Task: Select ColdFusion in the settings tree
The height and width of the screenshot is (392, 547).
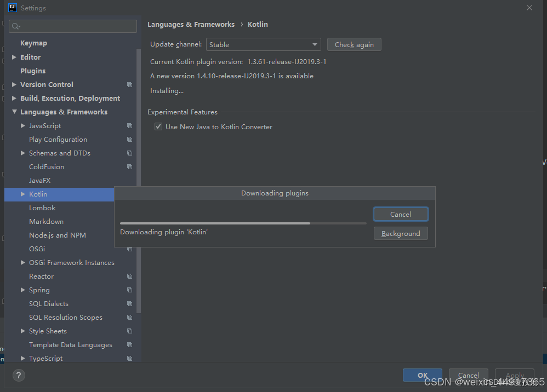Action: pos(47,167)
